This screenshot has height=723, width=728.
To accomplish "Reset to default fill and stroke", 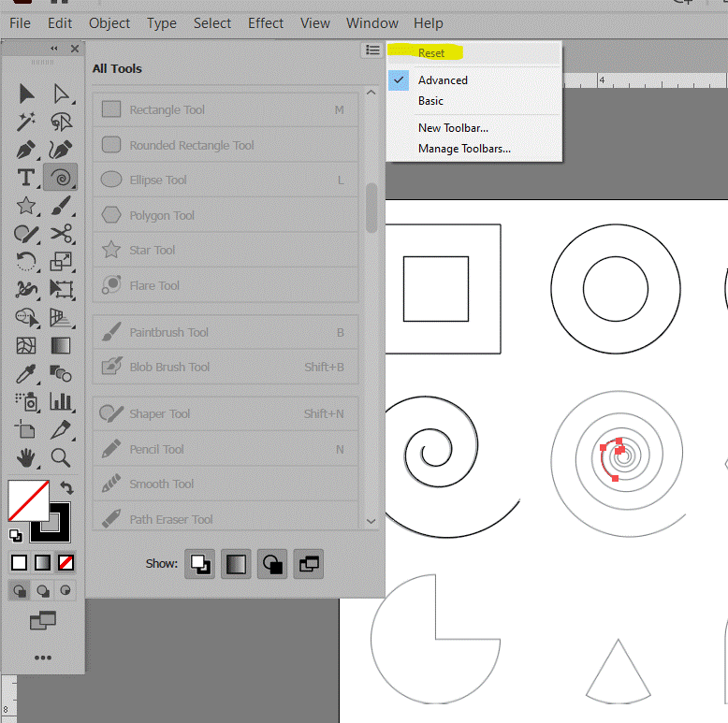I will click(x=15, y=536).
